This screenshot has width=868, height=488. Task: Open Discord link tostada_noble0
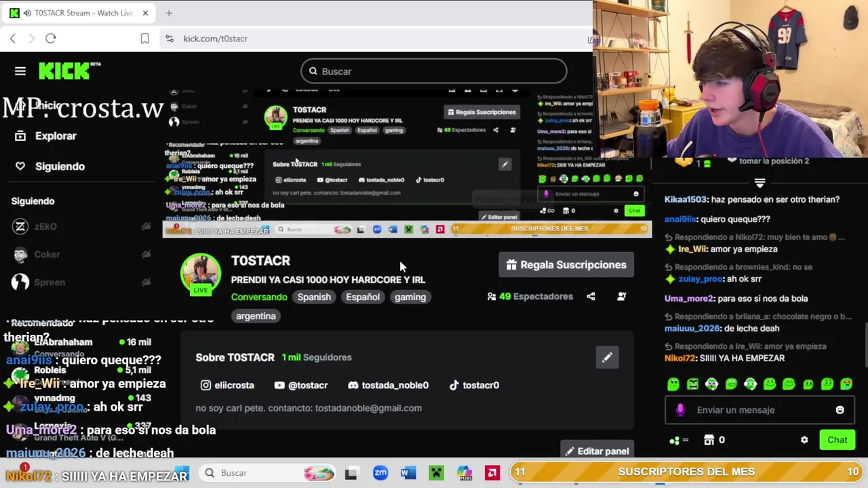[x=388, y=385]
